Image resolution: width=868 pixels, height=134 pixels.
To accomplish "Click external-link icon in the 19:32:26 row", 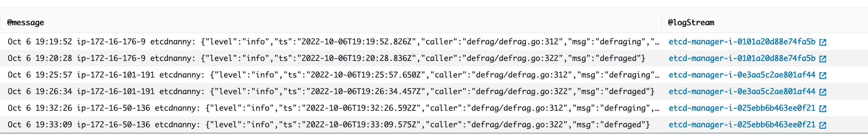I will [x=822, y=108].
